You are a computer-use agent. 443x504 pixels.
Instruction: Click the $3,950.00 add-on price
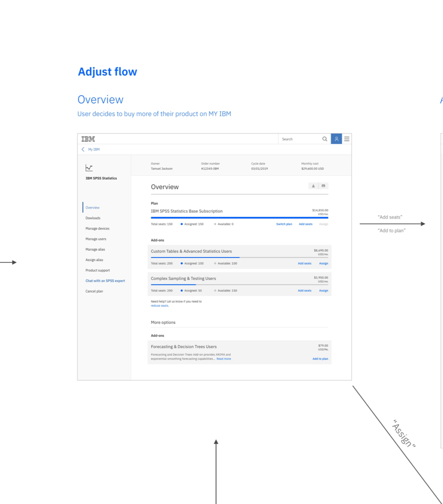click(x=321, y=278)
